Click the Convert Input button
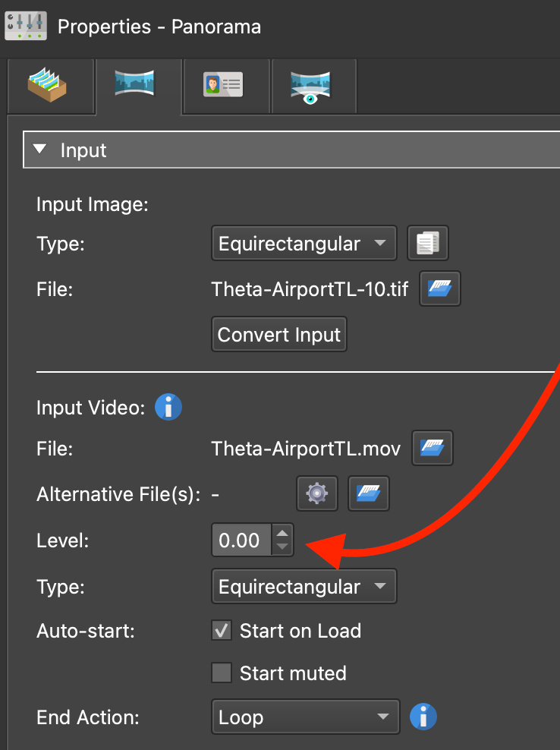 click(x=279, y=335)
